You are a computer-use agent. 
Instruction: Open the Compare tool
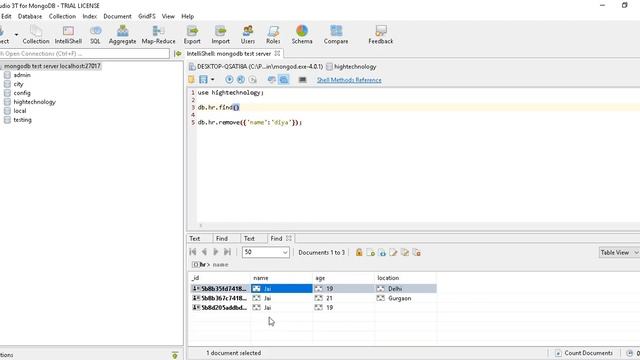[x=336, y=35]
